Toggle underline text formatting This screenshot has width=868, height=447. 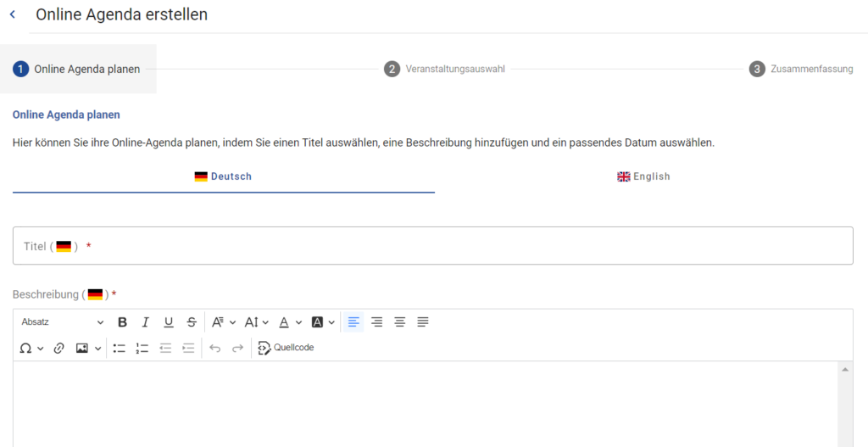point(169,322)
